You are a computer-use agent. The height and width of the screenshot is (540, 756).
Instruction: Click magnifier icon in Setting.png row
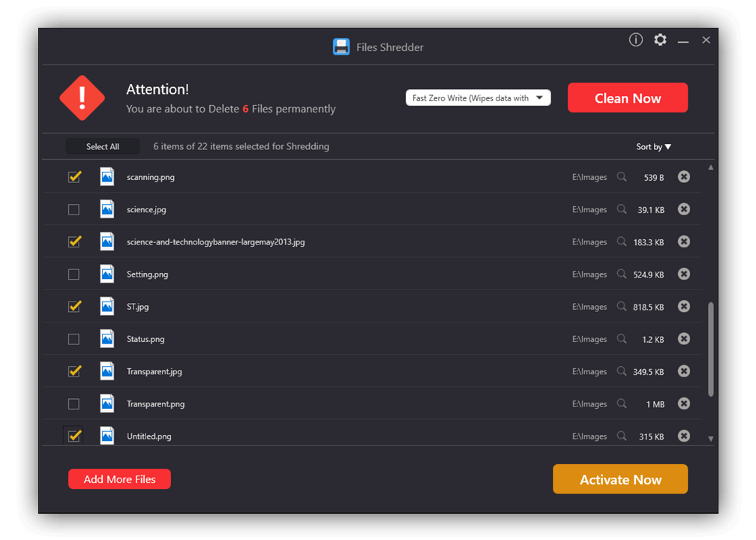[622, 274]
